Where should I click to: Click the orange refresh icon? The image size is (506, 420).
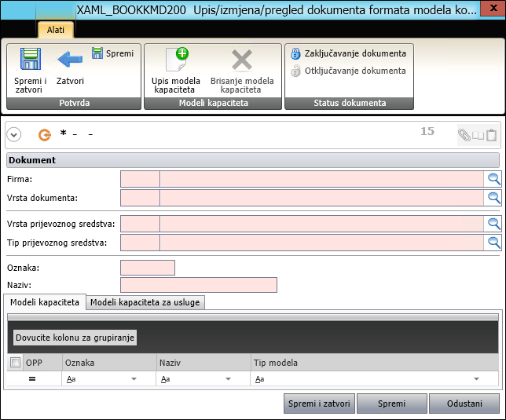(x=45, y=135)
